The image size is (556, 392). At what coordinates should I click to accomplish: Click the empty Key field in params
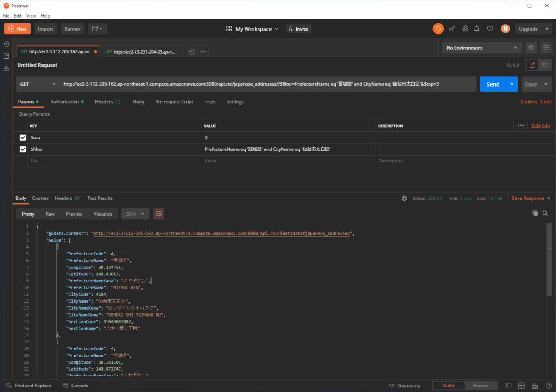pos(115,161)
